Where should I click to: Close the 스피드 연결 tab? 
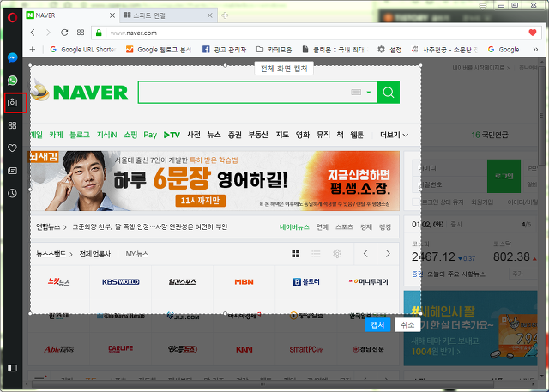(209, 15)
